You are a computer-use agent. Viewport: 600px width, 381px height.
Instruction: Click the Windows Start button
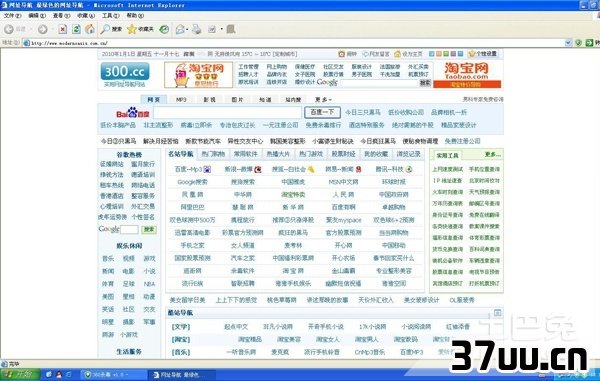20,374
